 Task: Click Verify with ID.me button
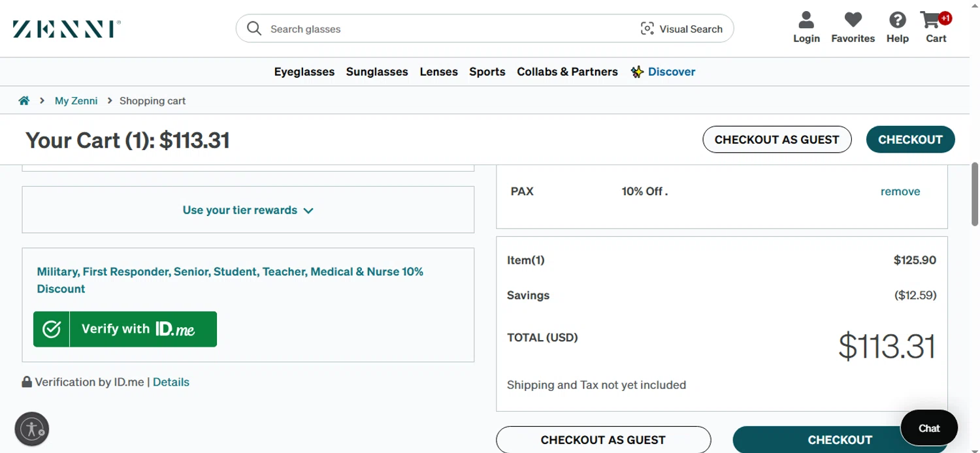pos(125,329)
